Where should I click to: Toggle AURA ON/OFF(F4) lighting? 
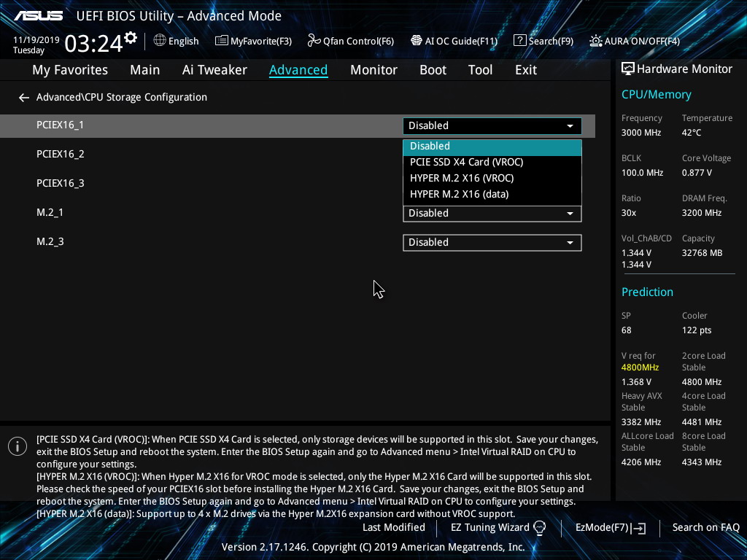(x=635, y=41)
